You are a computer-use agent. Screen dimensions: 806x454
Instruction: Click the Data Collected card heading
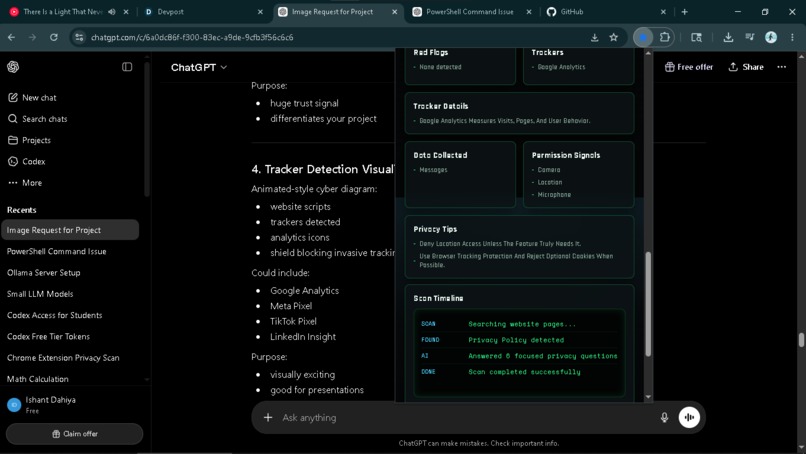(x=440, y=155)
